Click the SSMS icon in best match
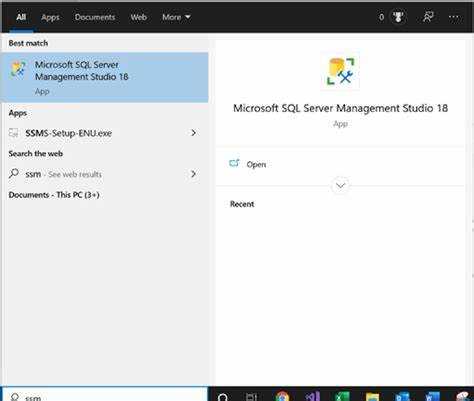This screenshot has width=474, height=401. click(18, 70)
